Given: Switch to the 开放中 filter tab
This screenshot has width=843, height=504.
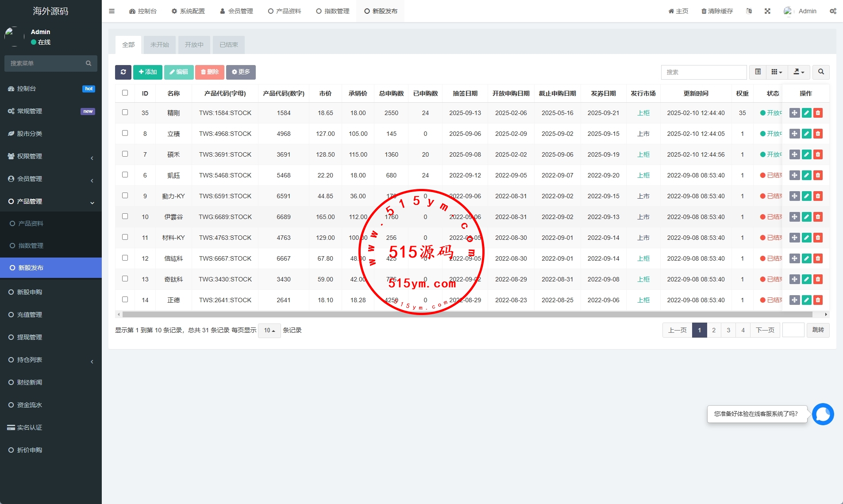Looking at the screenshot, I should (194, 45).
